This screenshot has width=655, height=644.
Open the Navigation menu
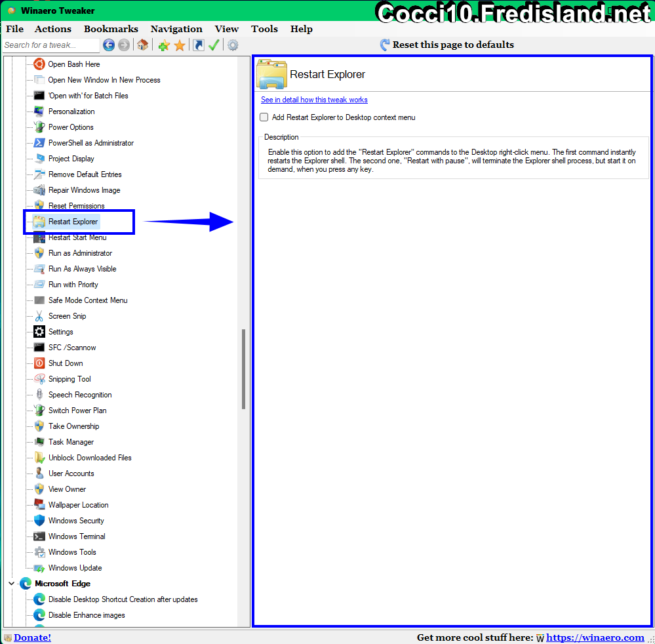(176, 29)
